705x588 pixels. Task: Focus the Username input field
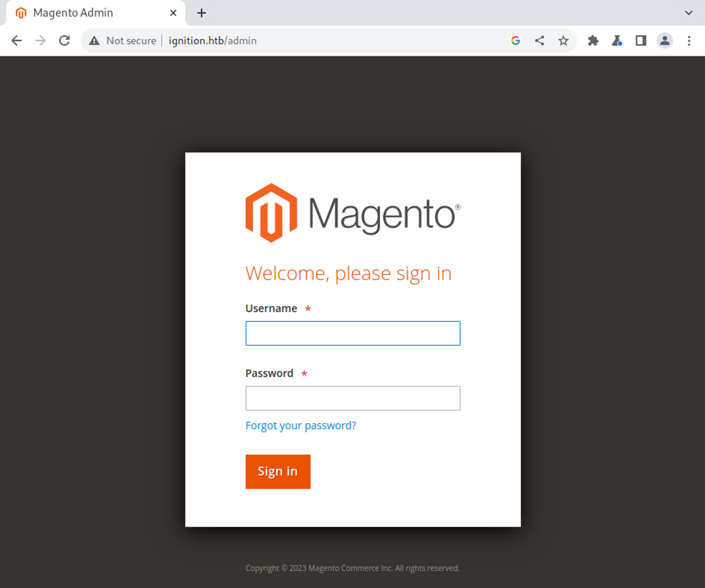click(353, 333)
